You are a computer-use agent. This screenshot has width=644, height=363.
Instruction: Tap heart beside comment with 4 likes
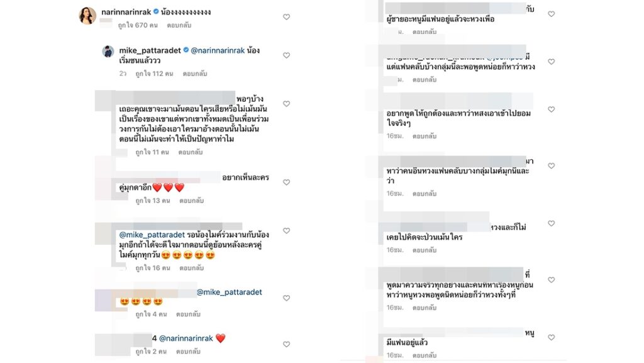(286, 298)
